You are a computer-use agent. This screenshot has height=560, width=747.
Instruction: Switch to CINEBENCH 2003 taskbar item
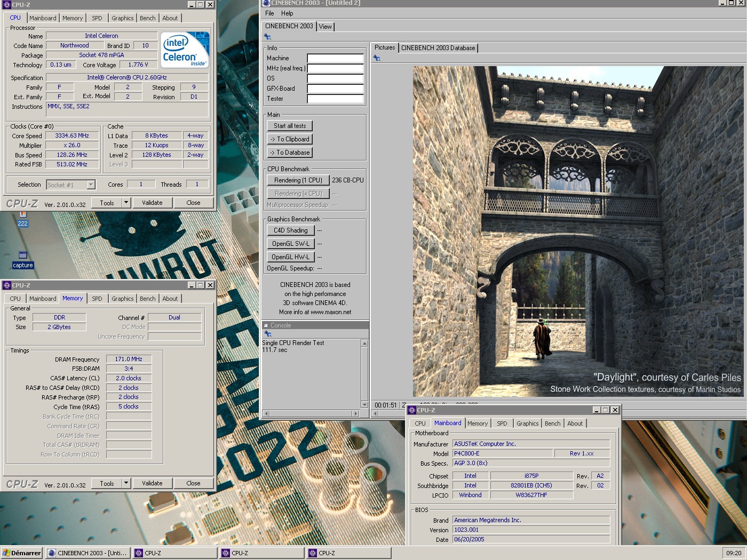88,553
